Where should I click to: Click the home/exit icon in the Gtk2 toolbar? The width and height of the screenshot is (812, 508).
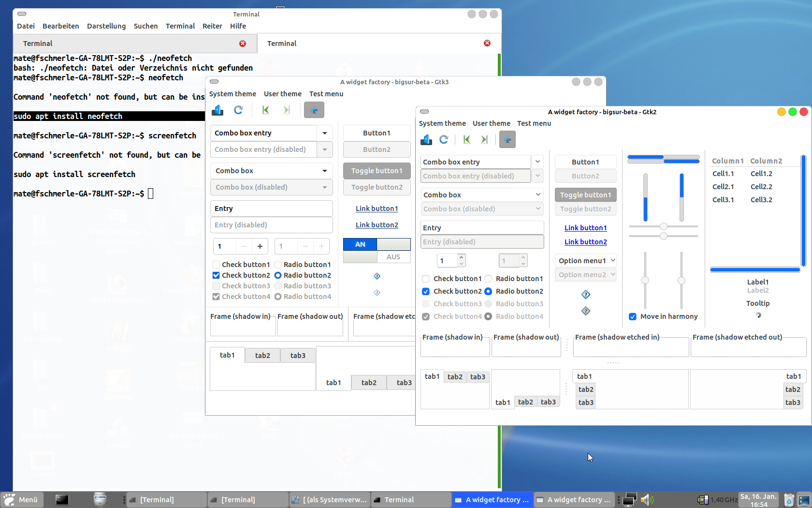click(x=426, y=140)
